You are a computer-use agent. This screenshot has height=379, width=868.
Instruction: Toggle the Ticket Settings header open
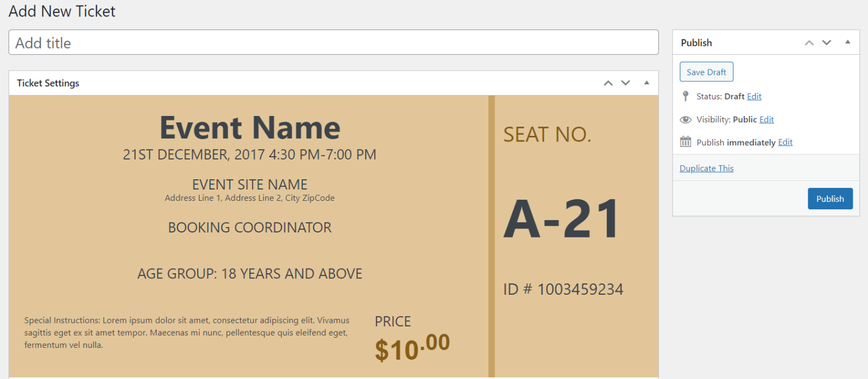(48, 83)
